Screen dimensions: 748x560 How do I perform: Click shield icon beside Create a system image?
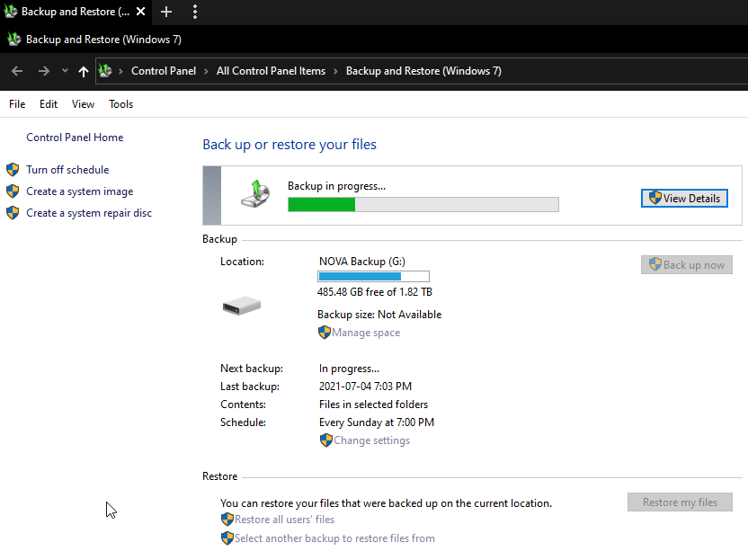click(x=13, y=191)
